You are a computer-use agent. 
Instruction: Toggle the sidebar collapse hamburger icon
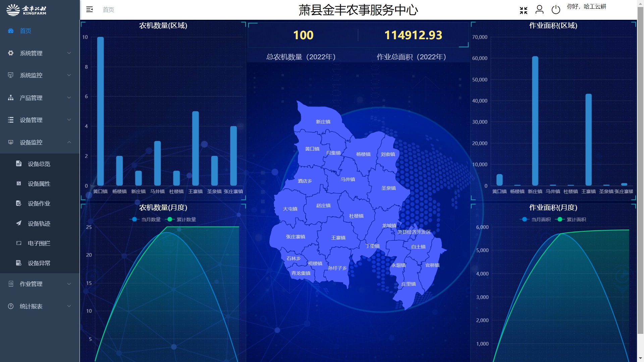pos(90,9)
